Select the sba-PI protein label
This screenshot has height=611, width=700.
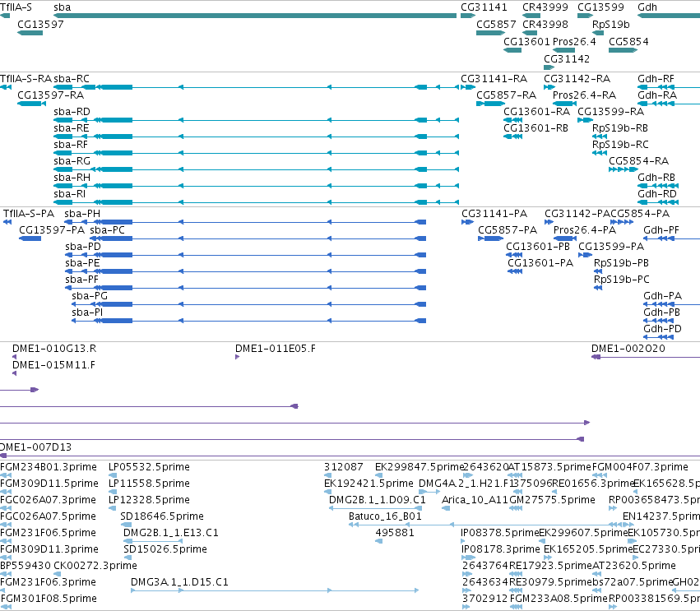(x=87, y=312)
